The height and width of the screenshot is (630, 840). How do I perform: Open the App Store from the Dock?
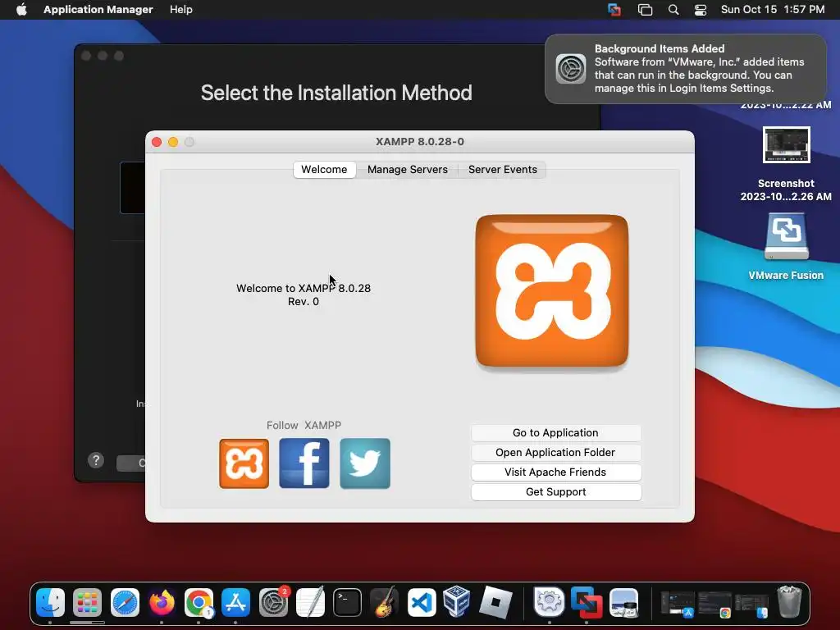[235, 603]
